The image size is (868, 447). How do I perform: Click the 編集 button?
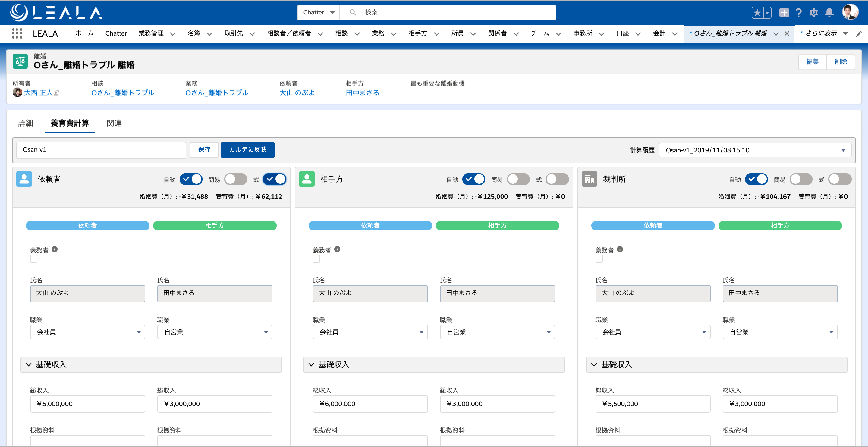(x=812, y=62)
